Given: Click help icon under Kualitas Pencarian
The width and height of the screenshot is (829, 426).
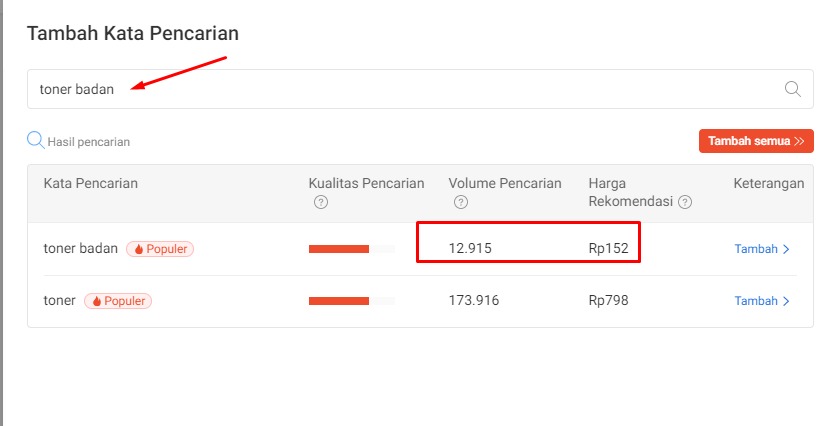Looking at the screenshot, I should click(x=321, y=202).
